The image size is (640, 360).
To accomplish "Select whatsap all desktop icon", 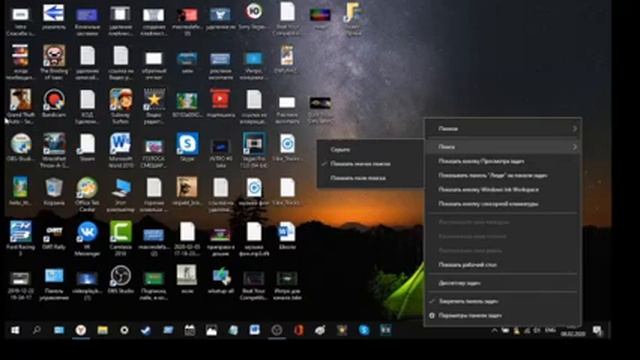I will (220, 279).
